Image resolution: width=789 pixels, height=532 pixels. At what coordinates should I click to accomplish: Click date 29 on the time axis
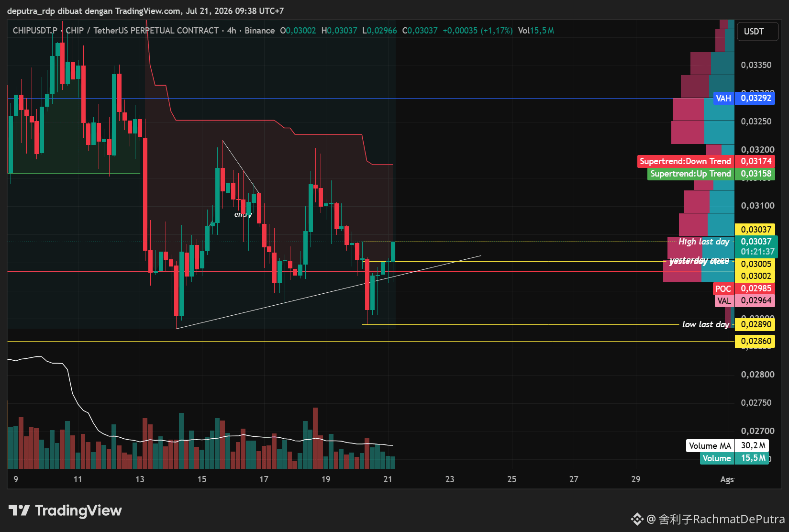coord(635,479)
